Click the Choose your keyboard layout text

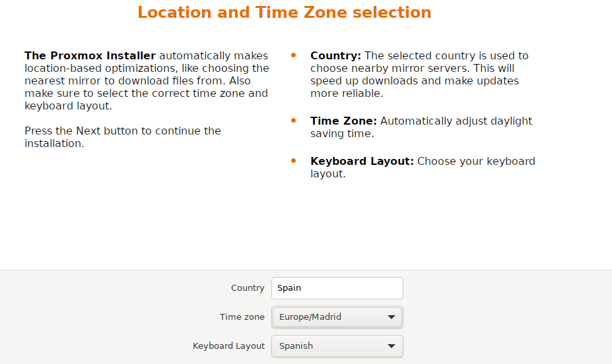point(475,161)
